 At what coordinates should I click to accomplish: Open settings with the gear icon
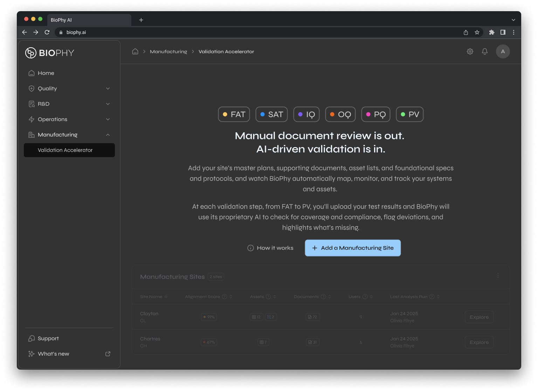click(x=470, y=51)
